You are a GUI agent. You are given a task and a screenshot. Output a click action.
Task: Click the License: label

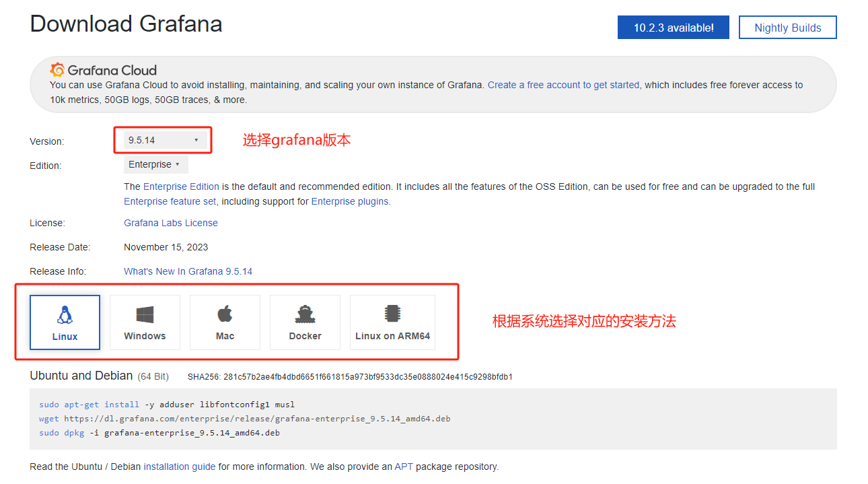point(47,223)
